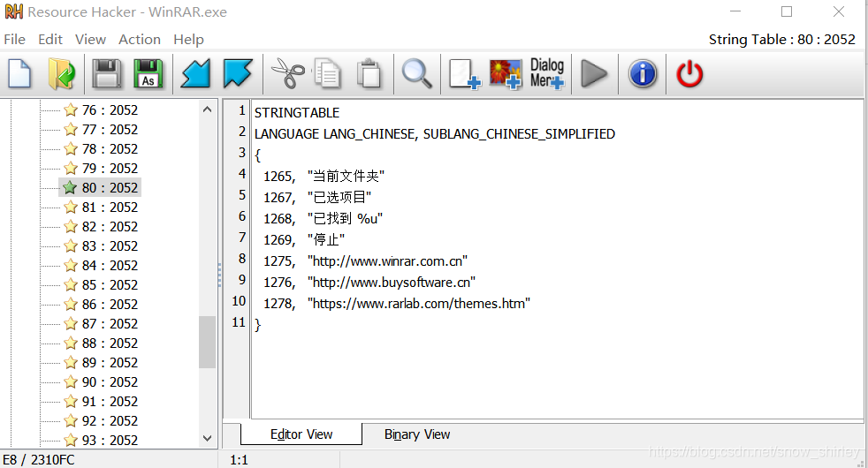Click the http://www.winrar.com.cn string
The height and width of the screenshot is (468, 868).
[x=387, y=261]
